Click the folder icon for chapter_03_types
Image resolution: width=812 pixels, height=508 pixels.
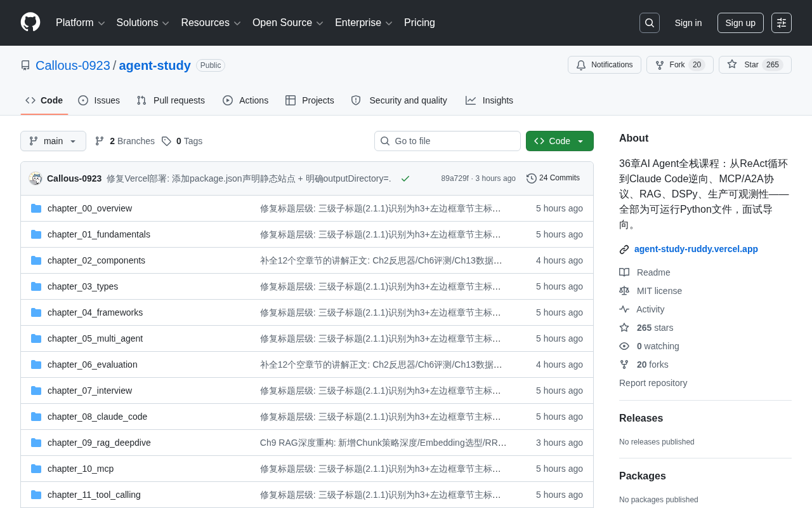tap(36, 286)
